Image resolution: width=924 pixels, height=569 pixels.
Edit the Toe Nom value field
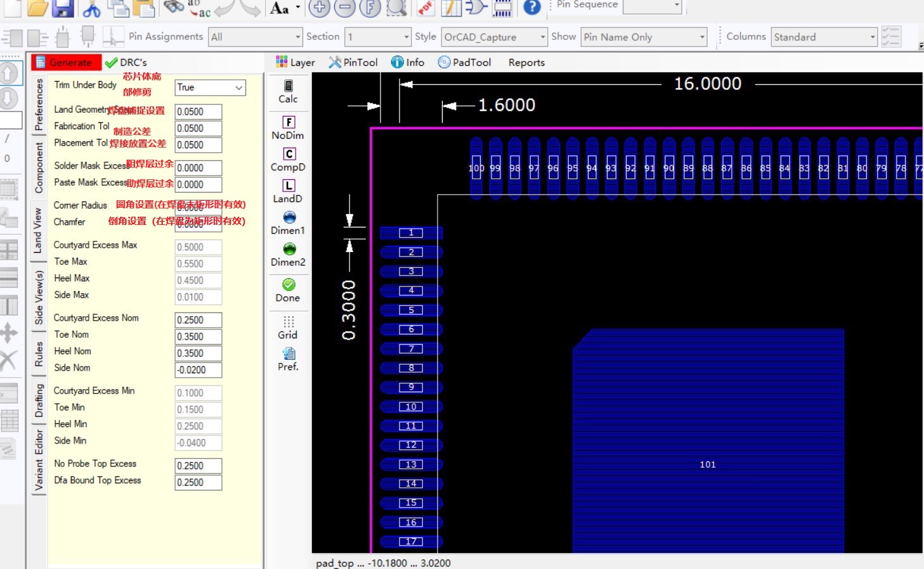tap(198, 336)
